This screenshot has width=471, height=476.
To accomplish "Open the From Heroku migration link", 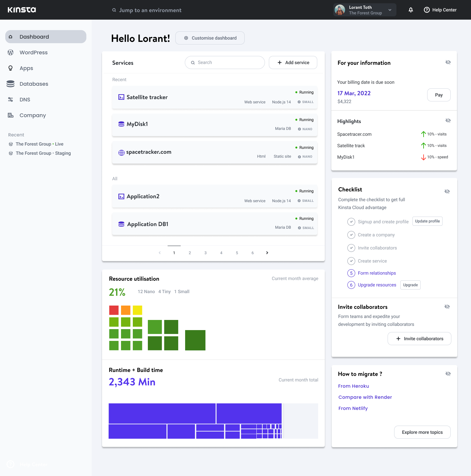I will pos(354,386).
